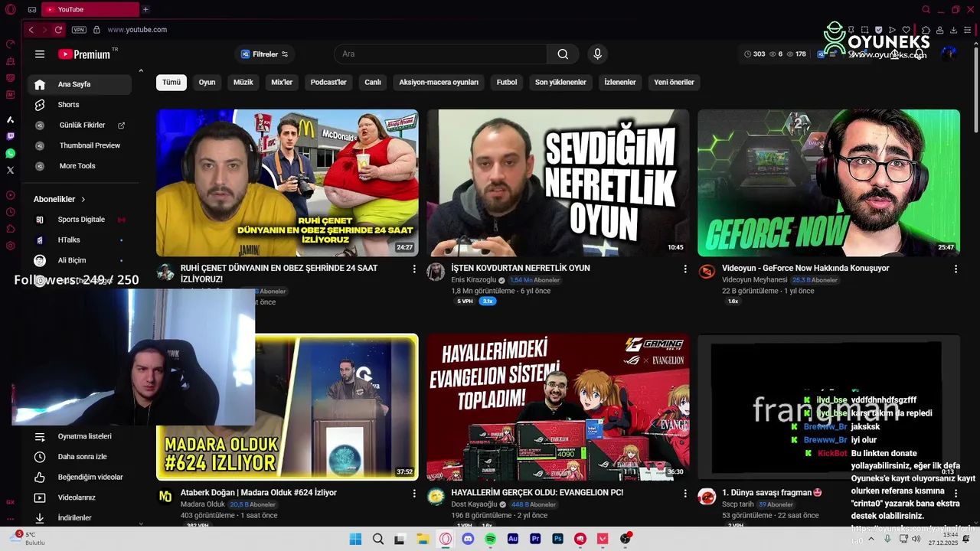Select the Aksiyon-macera oyunları chip

click(x=439, y=83)
